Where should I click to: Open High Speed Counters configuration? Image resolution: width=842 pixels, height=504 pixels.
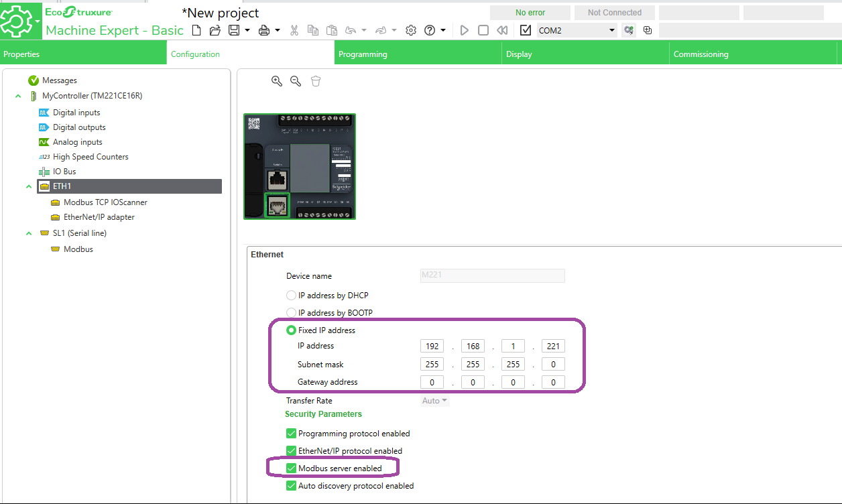coord(91,157)
